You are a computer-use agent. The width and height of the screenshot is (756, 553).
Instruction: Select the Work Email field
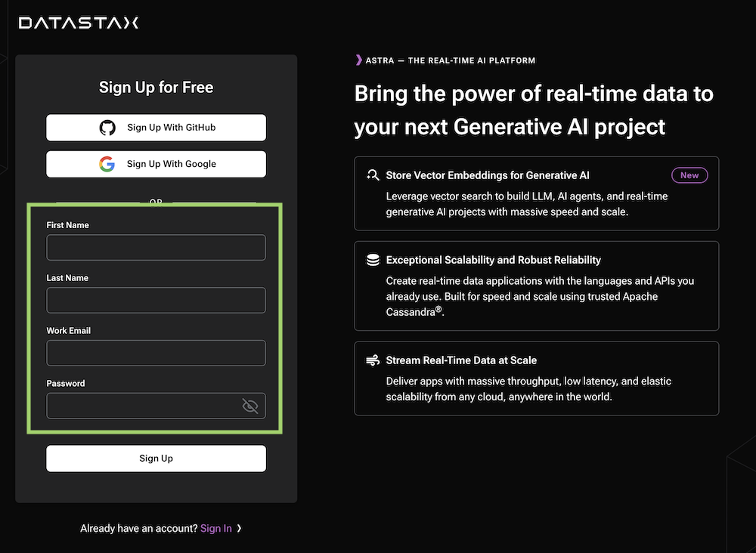(156, 353)
